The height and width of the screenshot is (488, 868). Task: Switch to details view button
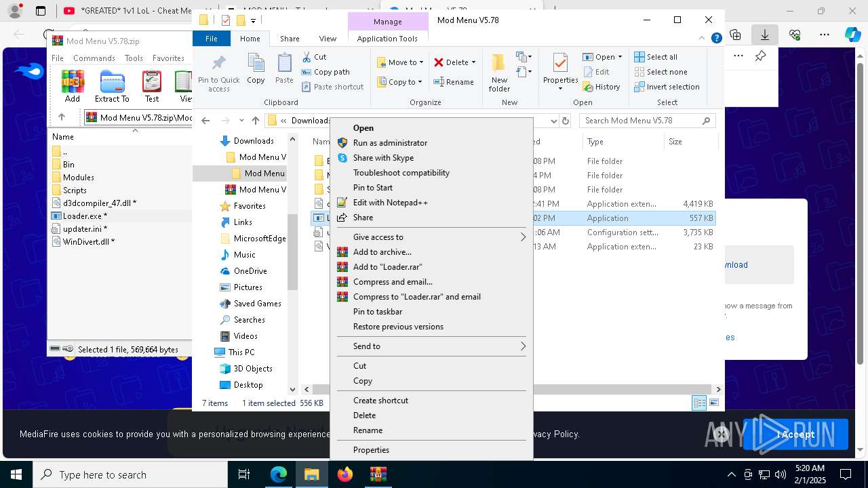699,403
